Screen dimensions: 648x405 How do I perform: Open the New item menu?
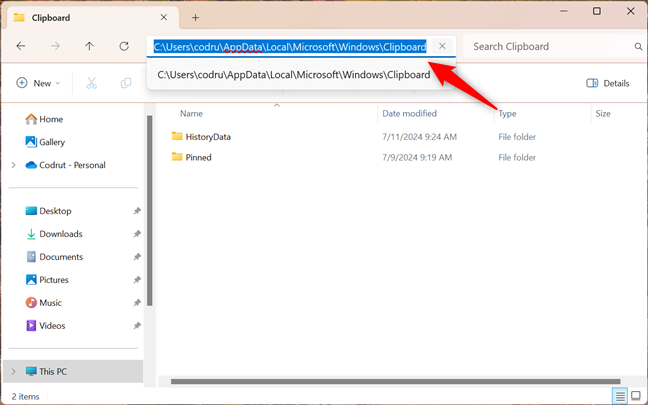tap(38, 83)
